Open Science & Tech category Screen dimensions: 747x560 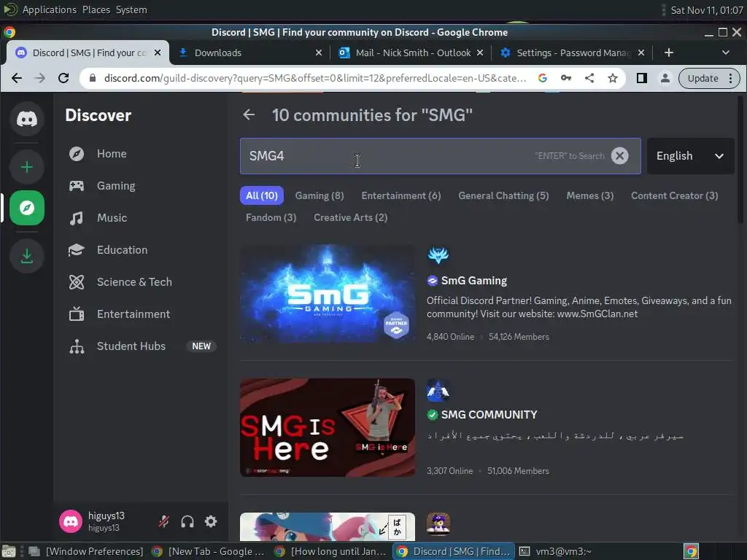click(142, 282)
